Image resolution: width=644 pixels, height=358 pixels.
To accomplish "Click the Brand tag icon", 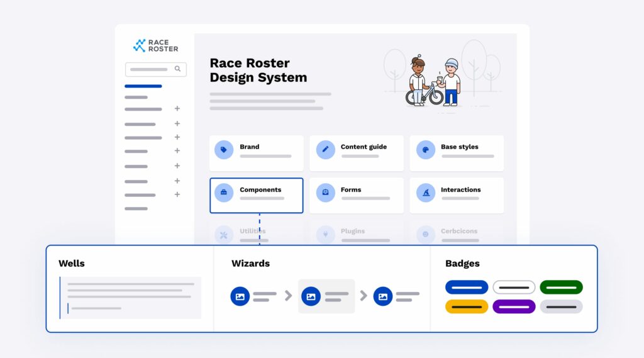I will pos(224,150).
